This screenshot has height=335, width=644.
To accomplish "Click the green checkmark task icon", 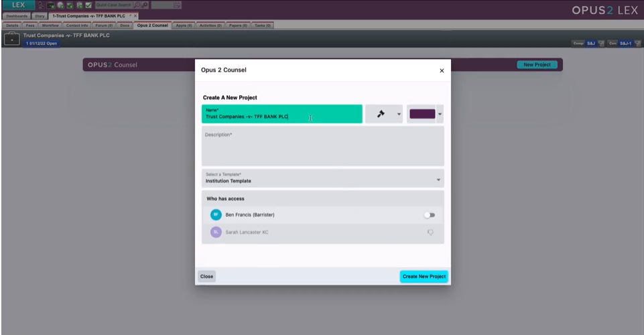I will pyautogui.click(x=88, y=5).
